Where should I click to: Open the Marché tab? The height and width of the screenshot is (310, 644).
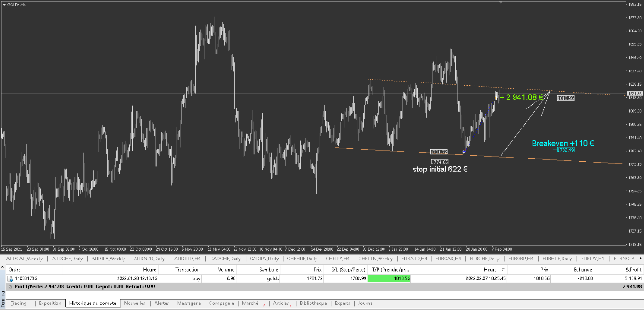(x=253, y=303)
